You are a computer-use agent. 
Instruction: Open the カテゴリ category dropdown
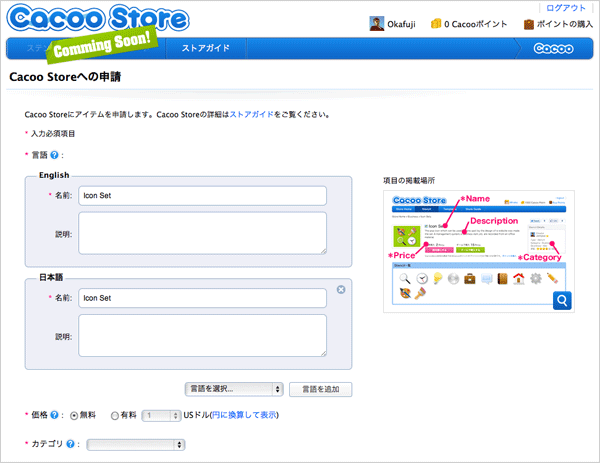(136, 445)
